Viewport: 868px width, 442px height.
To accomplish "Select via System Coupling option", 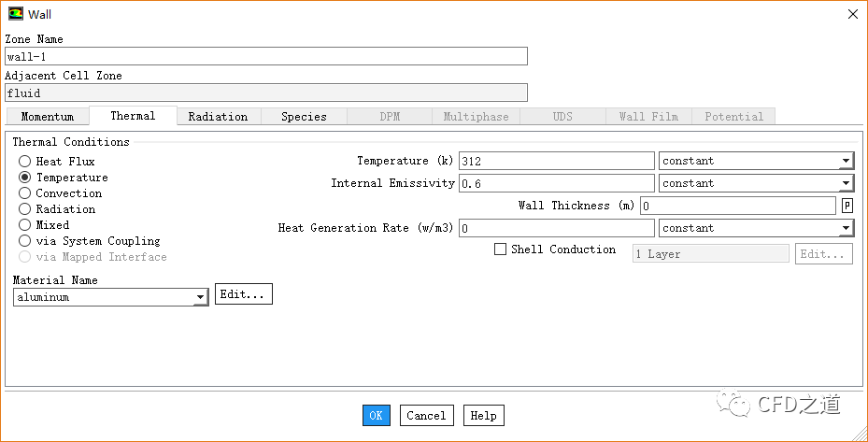I will (25, 241).
